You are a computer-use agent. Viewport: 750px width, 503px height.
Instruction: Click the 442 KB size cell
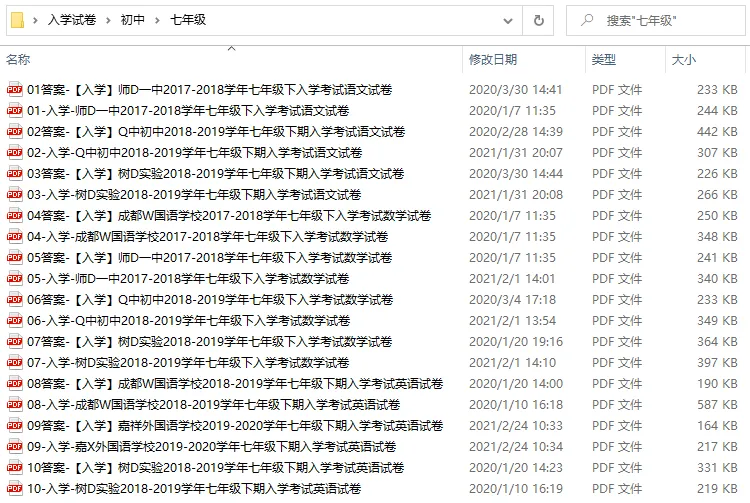tap(717, 131)
